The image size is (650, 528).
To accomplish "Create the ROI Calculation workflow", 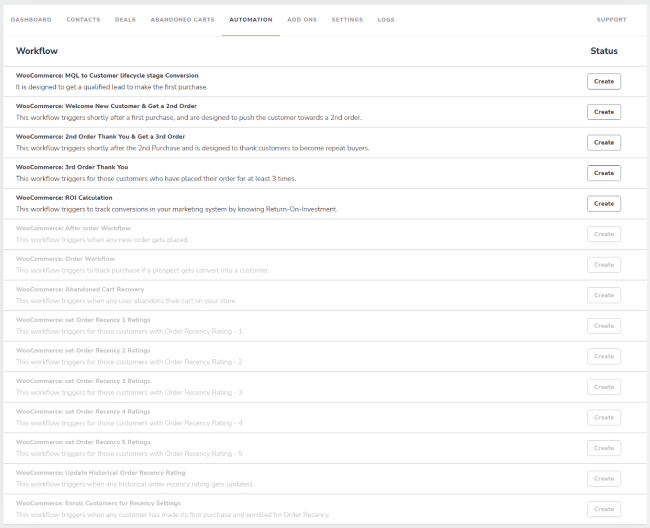I will point(604,203).
